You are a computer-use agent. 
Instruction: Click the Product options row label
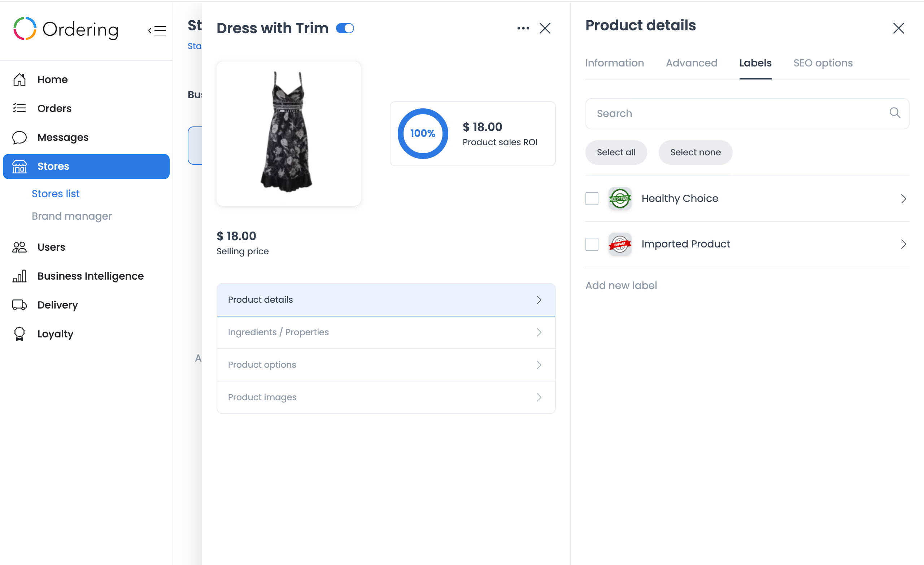coord(262,365)
